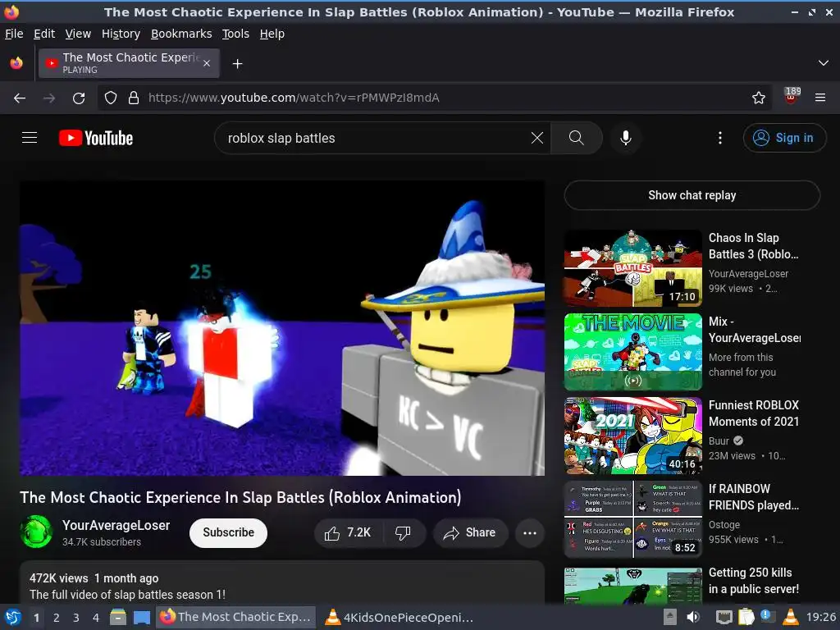This screenshot has width=840, height=630.
Task: Click the Firefox forward arrow
Action: tap(49, 98)
